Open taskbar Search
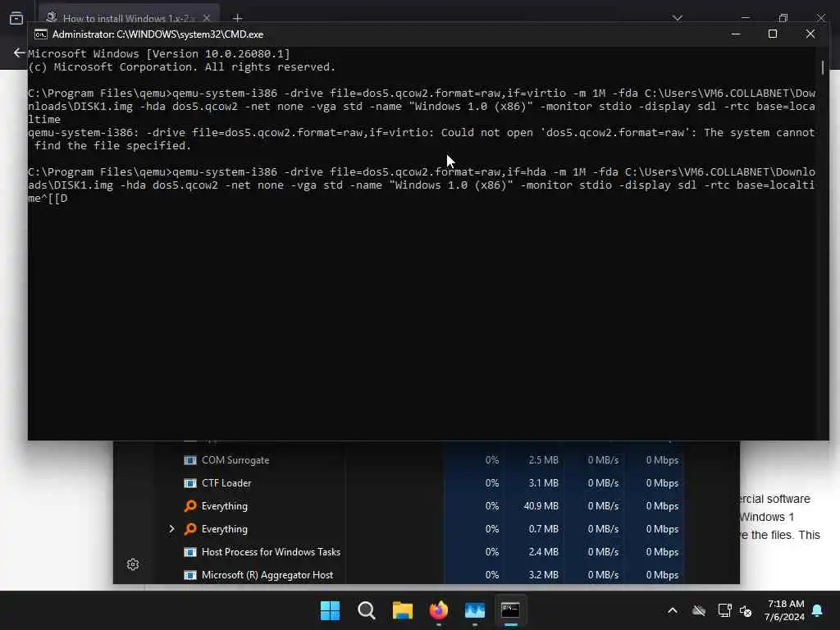The width and height of the screenshot is (840, 630). click(367, 610)
